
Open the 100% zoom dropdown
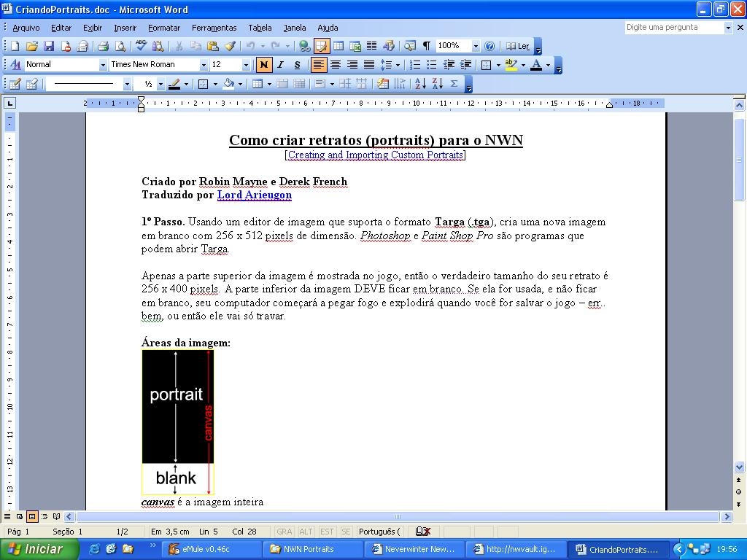coord(476,46)
